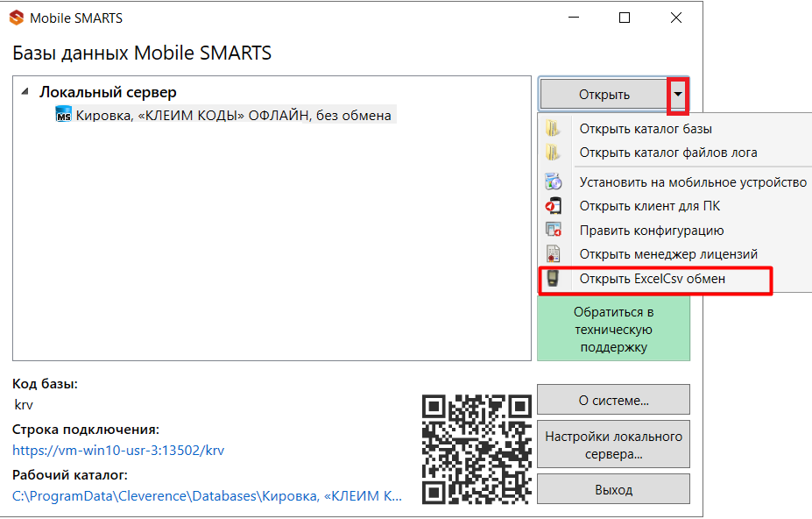This screenshot has height=519, width=812.
Task: Click the folder icon beside Открыть каталог файлов лога
Action: tap(553, 153)
